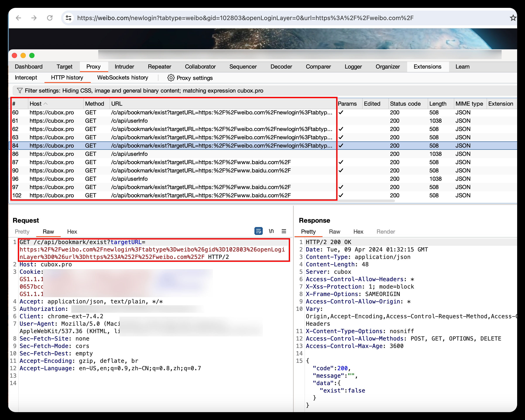Click the Filter settings bar text
This screenshot has width=525, height=420.
[144, 91]
